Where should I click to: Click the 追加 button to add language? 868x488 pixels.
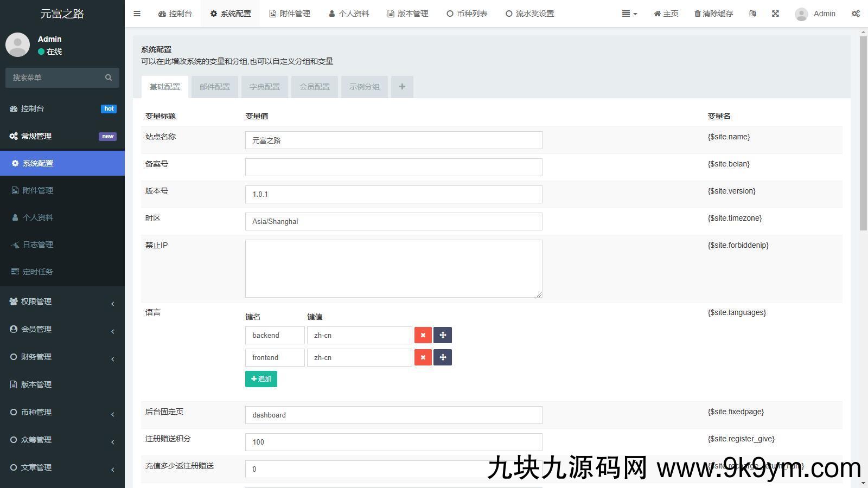[261, 378]
